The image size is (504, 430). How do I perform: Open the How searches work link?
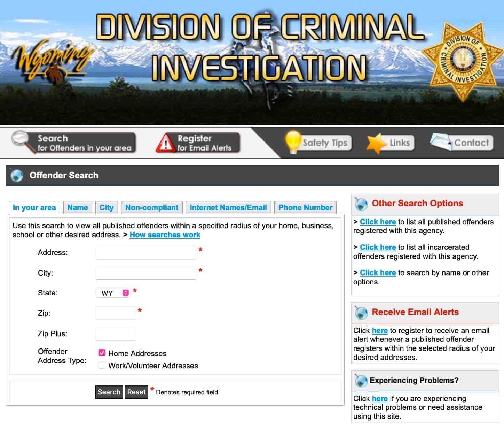point(165,235)
